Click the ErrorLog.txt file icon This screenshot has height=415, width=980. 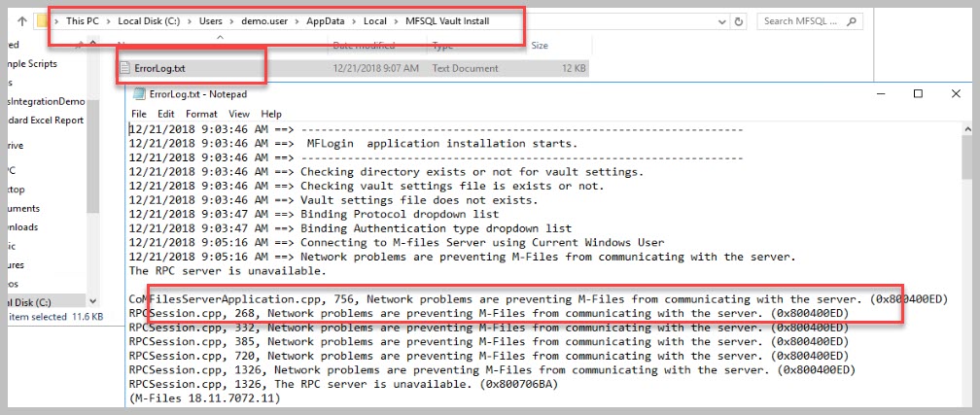(125, 68)
